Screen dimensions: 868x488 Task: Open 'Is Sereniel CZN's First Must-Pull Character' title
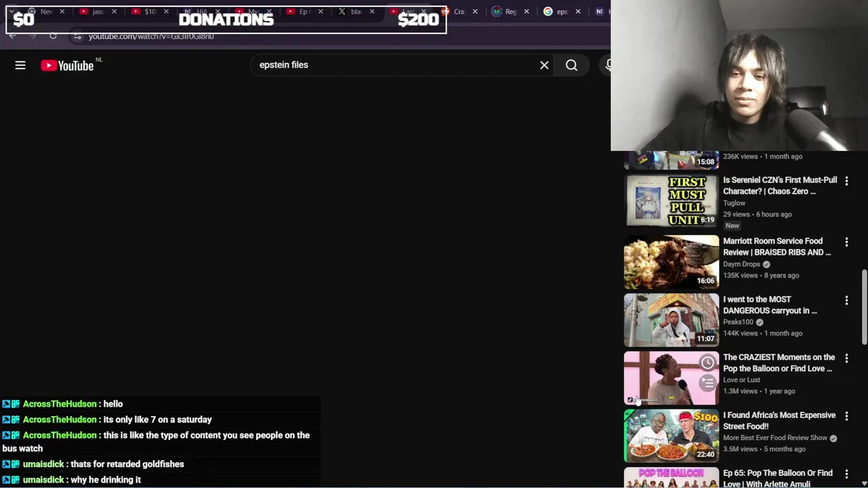pyautogui.click(x=780, y=186)
